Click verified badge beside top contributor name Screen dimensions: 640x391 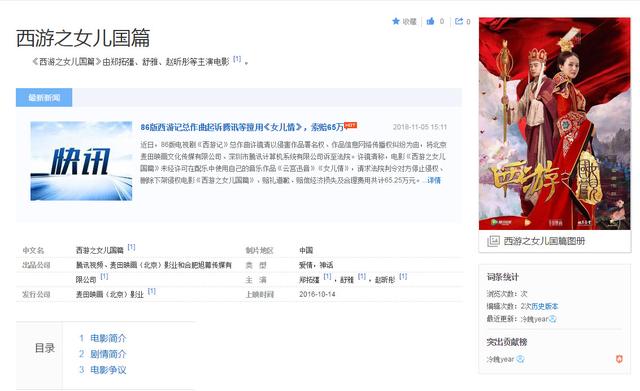(x=520, y=359)
